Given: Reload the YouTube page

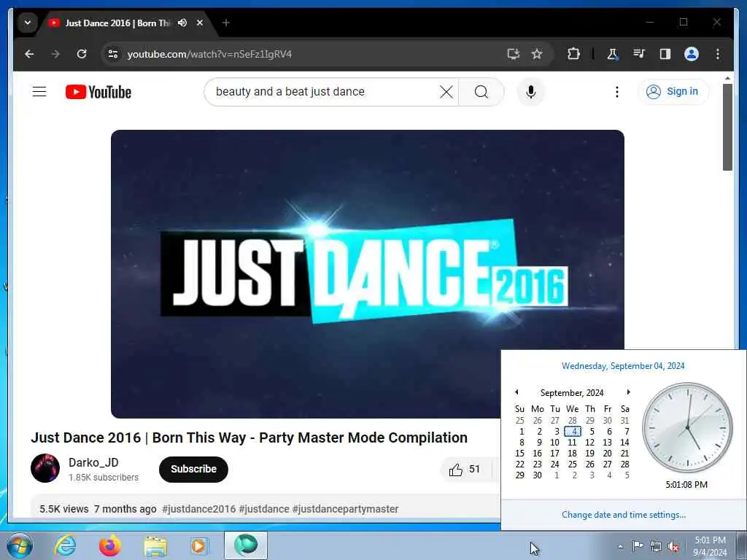Looking at the screenshot, I should [x=82, y=54].
